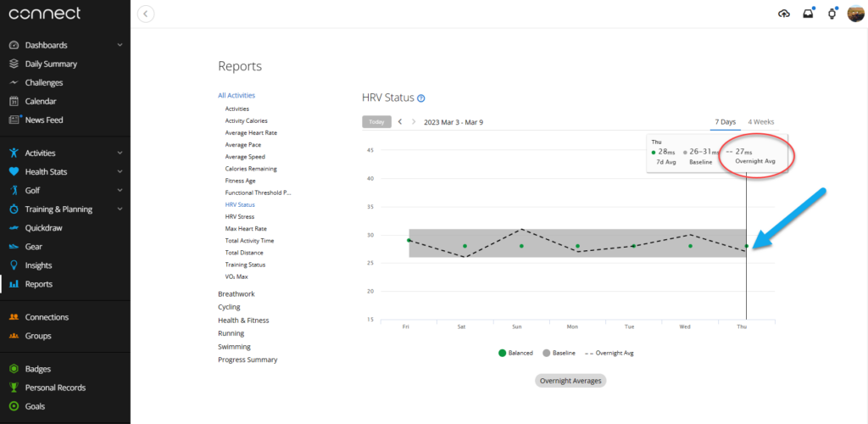
Task: Select the Total Distance report
Action: pyautogui.click(x=244, y=253)
